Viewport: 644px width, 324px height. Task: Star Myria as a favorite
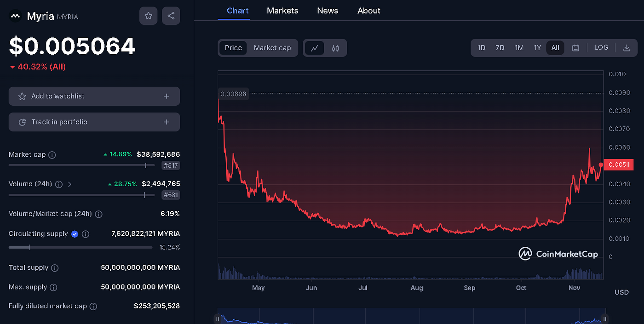148,16
